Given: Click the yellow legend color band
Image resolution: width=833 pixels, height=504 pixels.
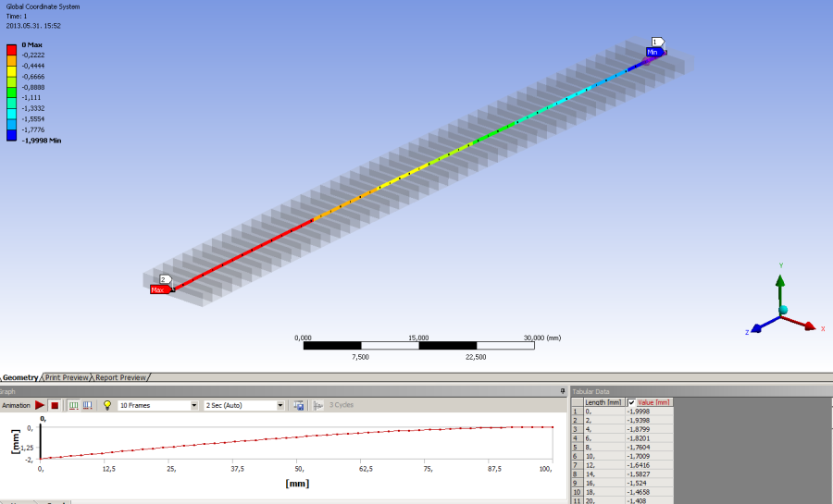Looking at the screenshot, I should 12,71.
